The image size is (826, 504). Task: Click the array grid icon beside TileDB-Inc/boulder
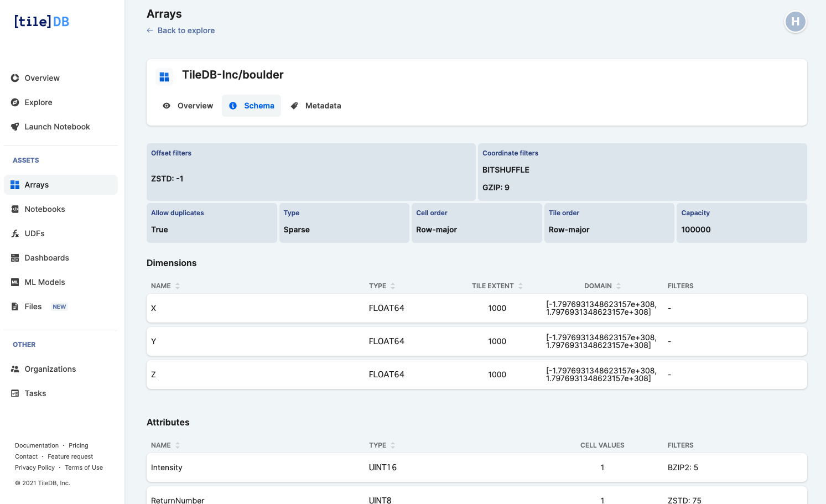[164, 77]
